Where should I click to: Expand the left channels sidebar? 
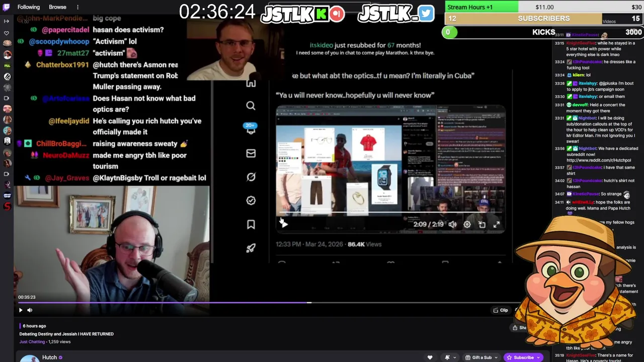click(7, 21)
